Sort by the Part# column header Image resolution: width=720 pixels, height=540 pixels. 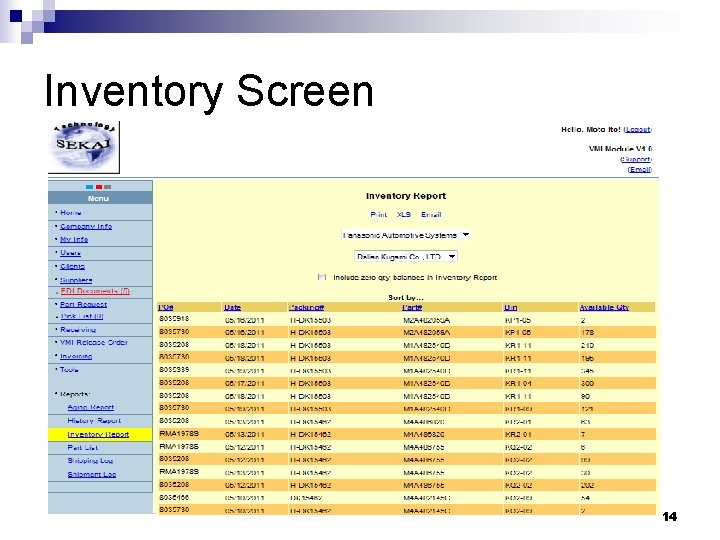[x=412, y=308]
